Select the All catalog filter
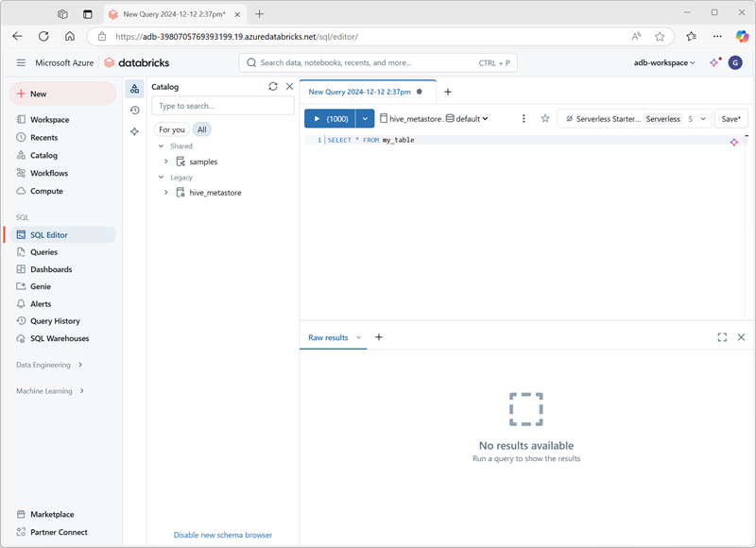The height and width of the screenshot is (548, 756). point(202,129)
